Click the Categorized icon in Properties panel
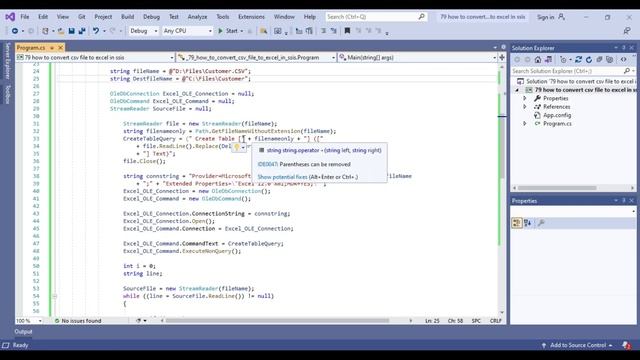Screen dimensions: 640x360 tap(517, 223)
